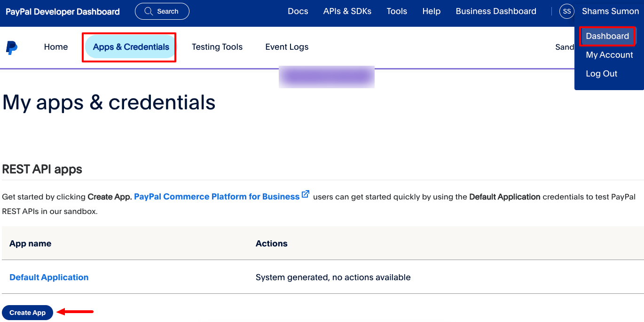Click the PayPal Commerce Platform for Business link
Image resolution: width=644 pixels, height=322 pixels.
(x=216, y=196)
